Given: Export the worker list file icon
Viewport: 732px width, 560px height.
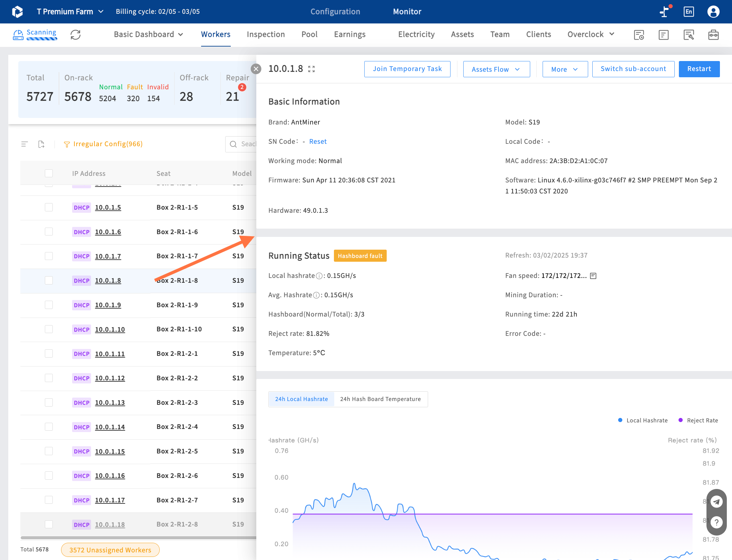Looking at the screenshot, I should [x=41, y=144].
